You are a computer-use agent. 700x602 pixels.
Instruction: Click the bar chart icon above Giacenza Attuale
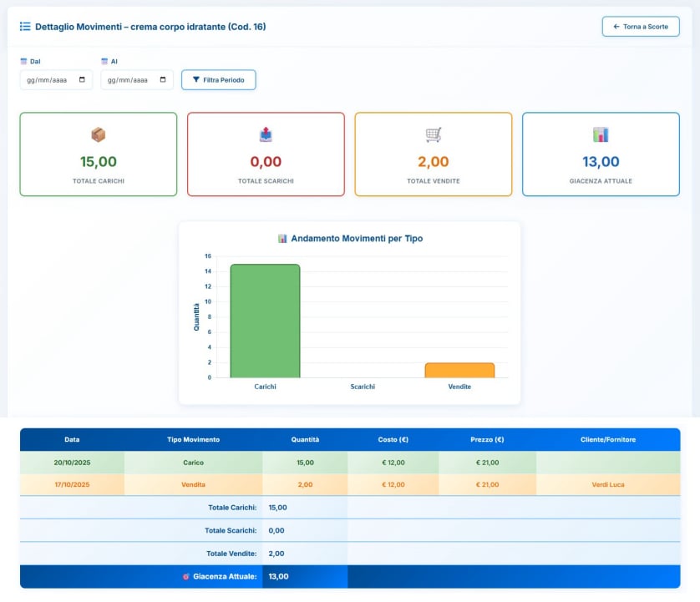click(x=601, y=134)
